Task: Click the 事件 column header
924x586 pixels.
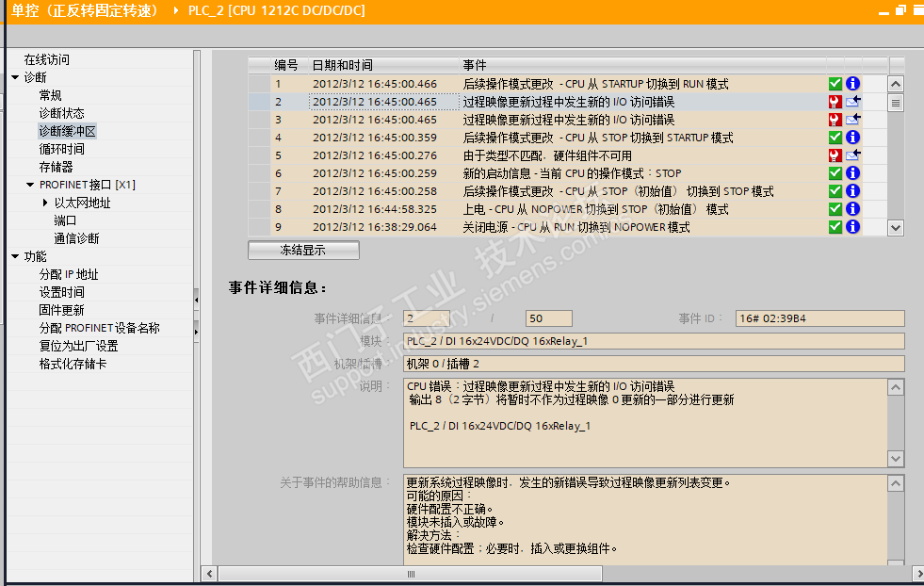Action: pyautogui.click(x=642, y=65)
